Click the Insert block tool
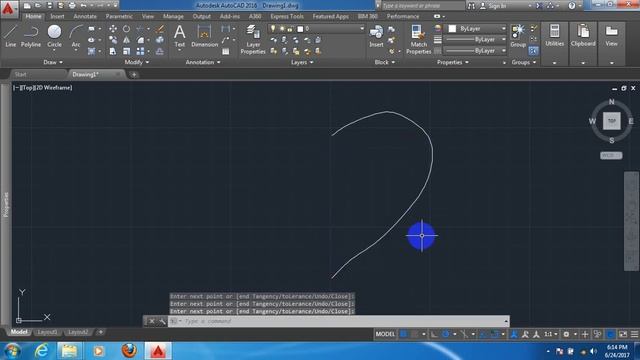The width and height of the screenshot is (640, 360). coord(376,36)
